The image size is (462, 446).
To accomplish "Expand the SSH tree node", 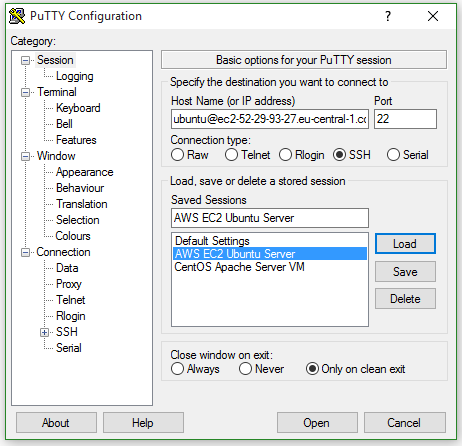I will tap(44, 332).
